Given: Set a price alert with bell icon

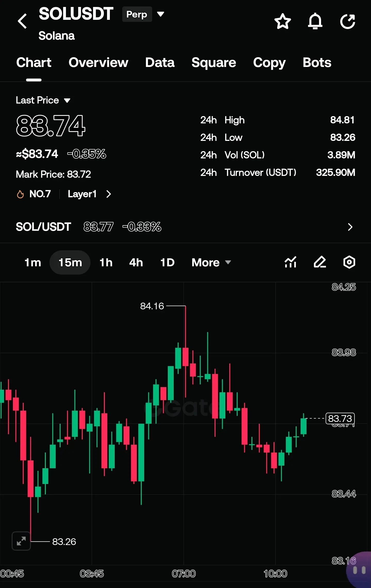Looking at the screenshot, I should point(315,21).
